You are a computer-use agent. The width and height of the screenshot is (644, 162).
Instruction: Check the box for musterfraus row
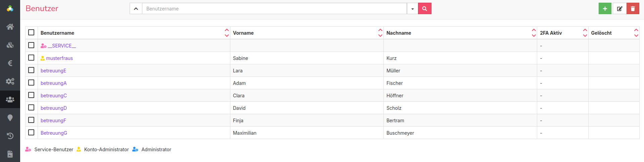click(x=31, y=58)
